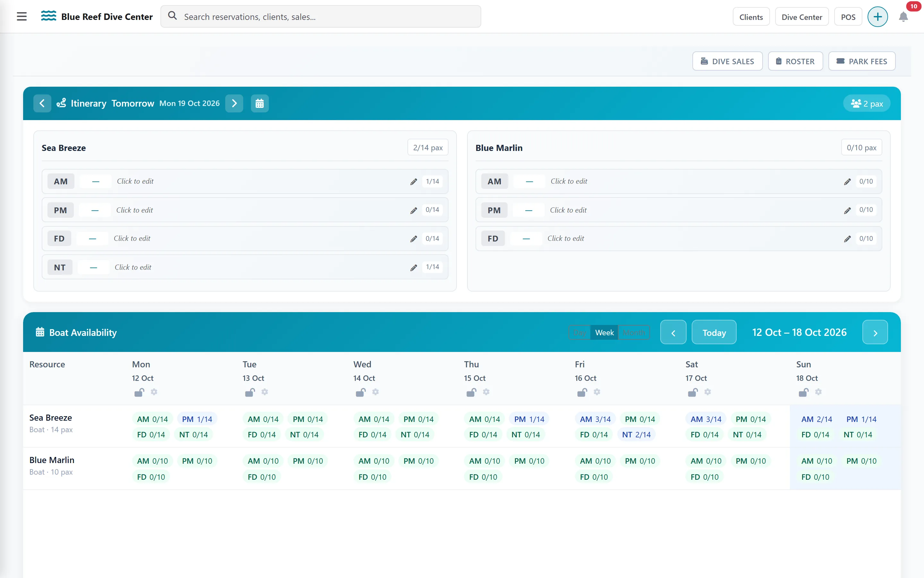Select Sea Breeze AM 3/14 on Fri
The image size is (924, 578).
point(595,419)
